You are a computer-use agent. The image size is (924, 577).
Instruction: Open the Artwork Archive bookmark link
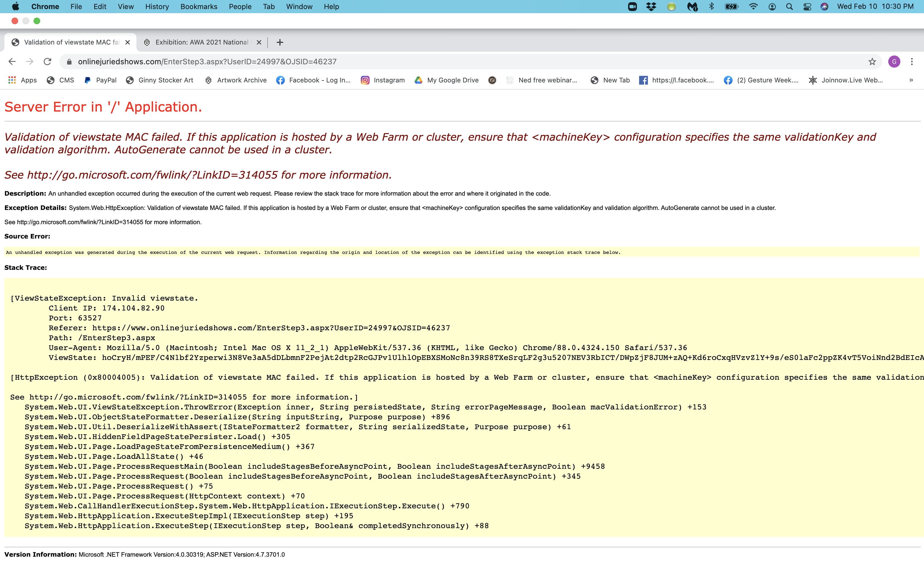pos(236,80)
